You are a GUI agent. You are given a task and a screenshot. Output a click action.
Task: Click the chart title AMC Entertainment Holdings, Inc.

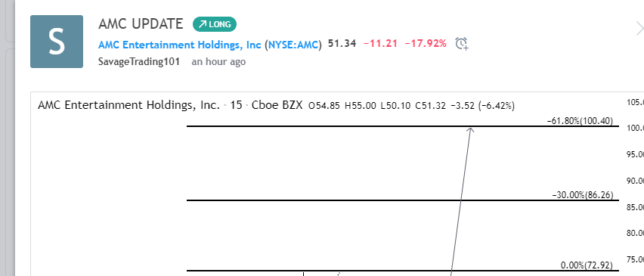click(x=129, y=106)
